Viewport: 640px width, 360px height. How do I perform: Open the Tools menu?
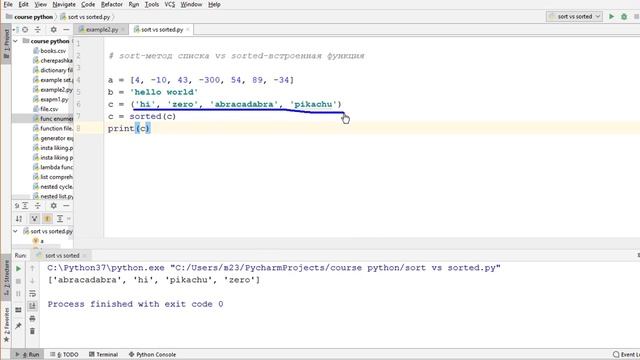(152, 4)
